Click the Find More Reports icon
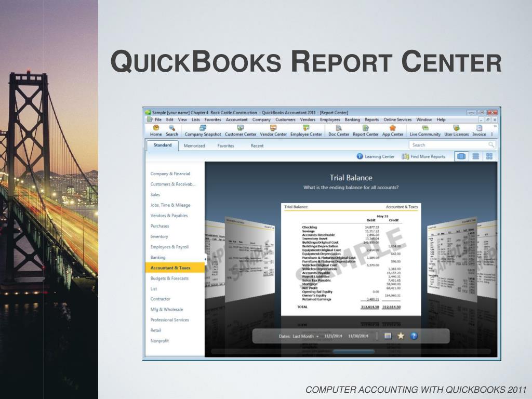Viewport: 532px width, 399px height. click(405, 156)
